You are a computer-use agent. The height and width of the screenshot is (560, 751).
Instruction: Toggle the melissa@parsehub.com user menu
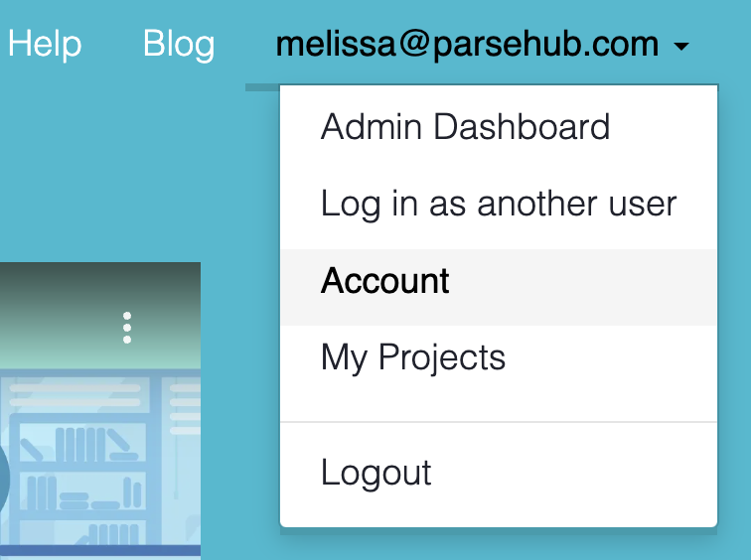coord(467,45)
